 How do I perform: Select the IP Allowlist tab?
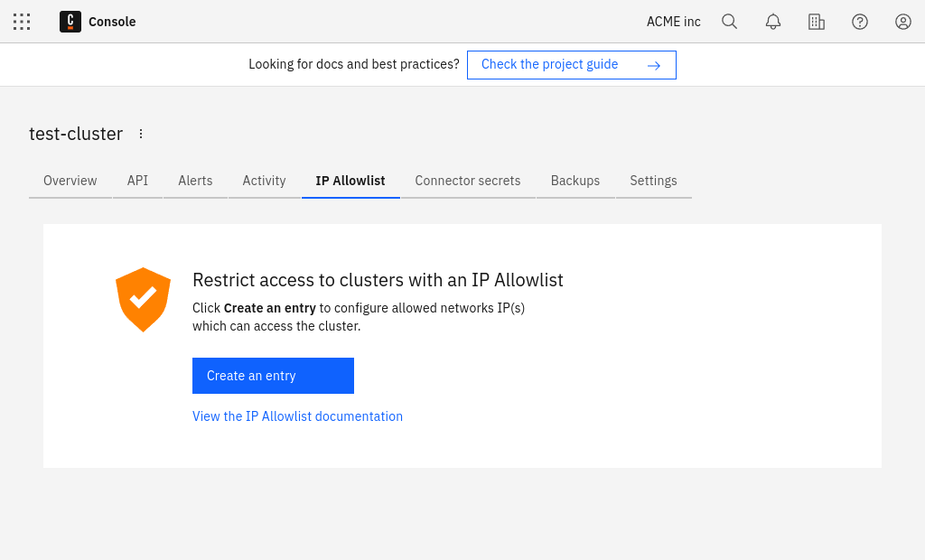(x=350, y=181)
